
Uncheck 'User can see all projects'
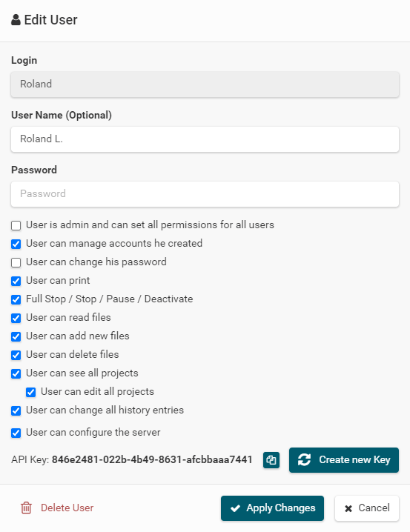[x=16, y=373]
